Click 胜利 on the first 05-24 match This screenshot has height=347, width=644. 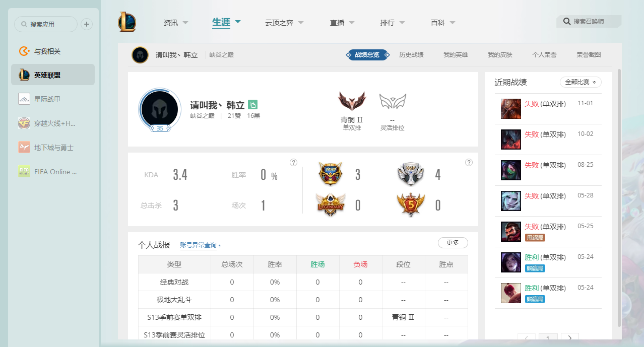532,257
